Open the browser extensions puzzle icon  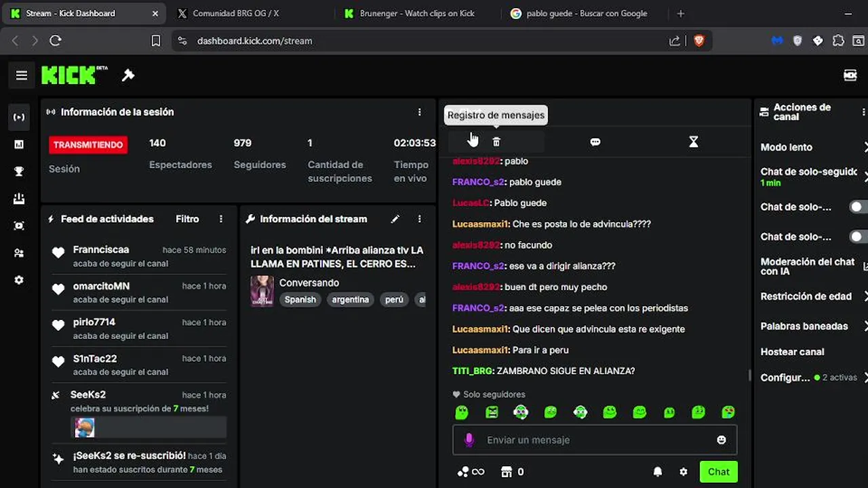pyautogui.click(x=838, y=41)
